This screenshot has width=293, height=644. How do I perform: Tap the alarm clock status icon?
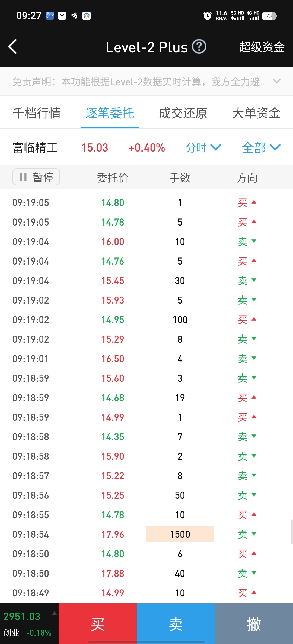click(208, 16)
